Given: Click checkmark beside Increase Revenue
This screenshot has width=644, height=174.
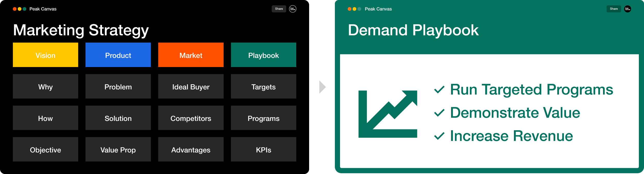Looking at the screenshot, I should [439, 136].
